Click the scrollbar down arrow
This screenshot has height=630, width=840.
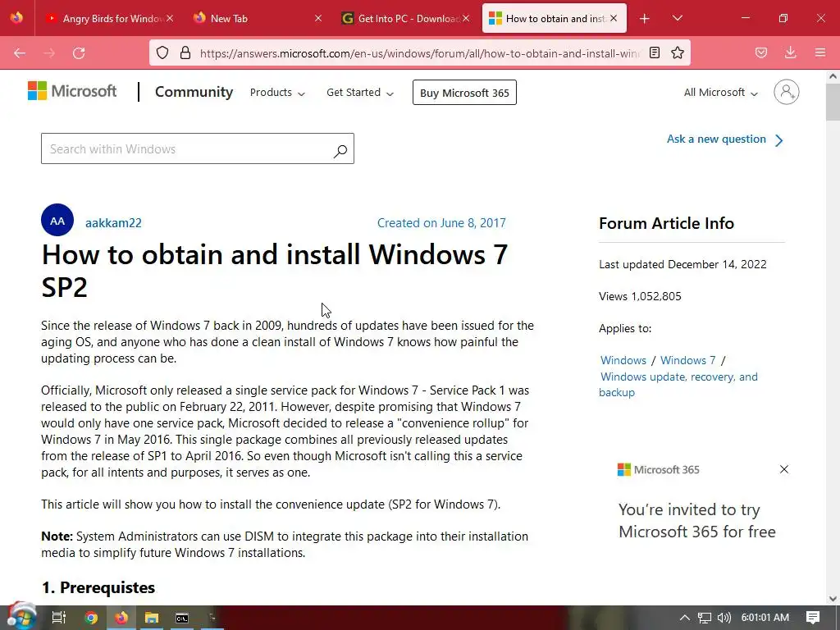[x=833, y=599]
